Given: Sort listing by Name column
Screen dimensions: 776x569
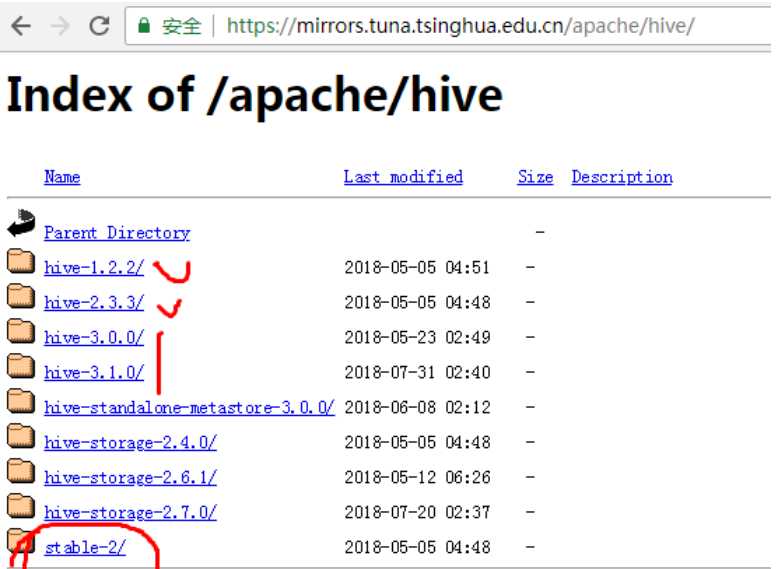Looking at the screenshot, I should click(62, 177).
